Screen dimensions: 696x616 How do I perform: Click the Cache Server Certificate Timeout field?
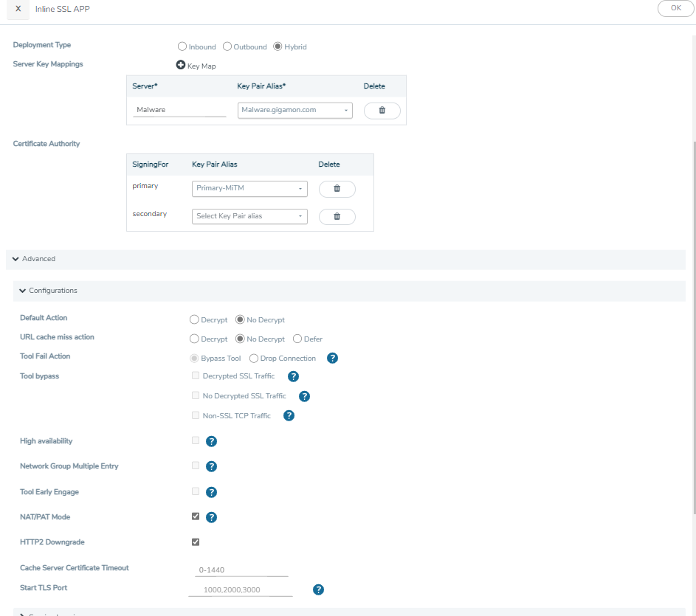point(241,570)
